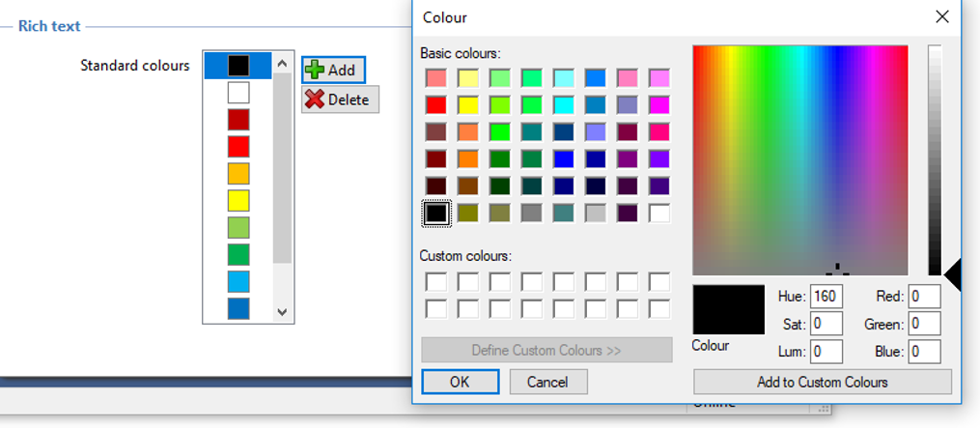Click inside the colour spectrum gradient area
This screenshot has height=428, width=980.
pos(800,160)
